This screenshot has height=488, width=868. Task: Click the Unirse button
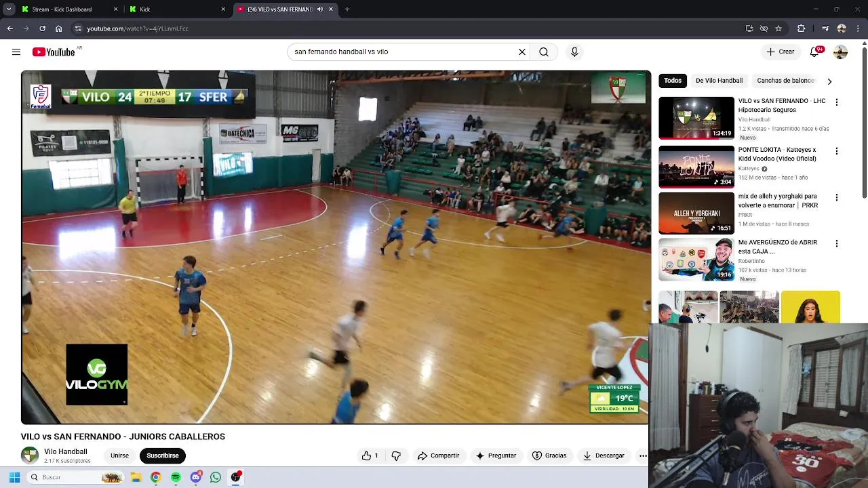tap(119, 455)
